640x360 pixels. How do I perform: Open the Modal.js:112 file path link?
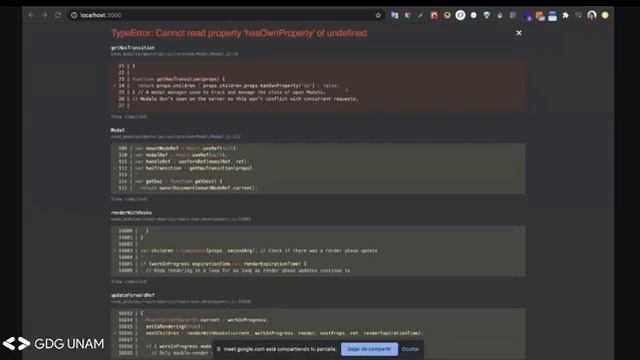point(176,136)
